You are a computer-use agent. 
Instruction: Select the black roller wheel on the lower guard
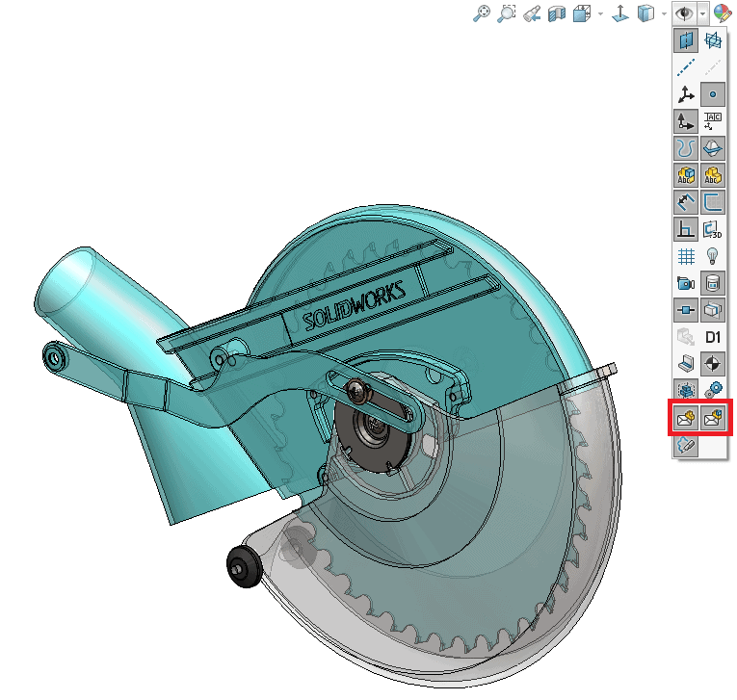[244, 566]
